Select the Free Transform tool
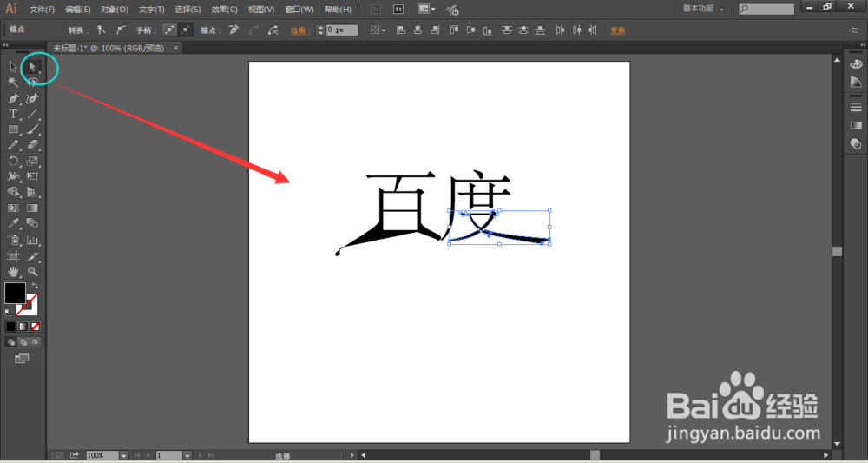Image resolution: width=868 pixels, height=463 pixels. point(32,176)
